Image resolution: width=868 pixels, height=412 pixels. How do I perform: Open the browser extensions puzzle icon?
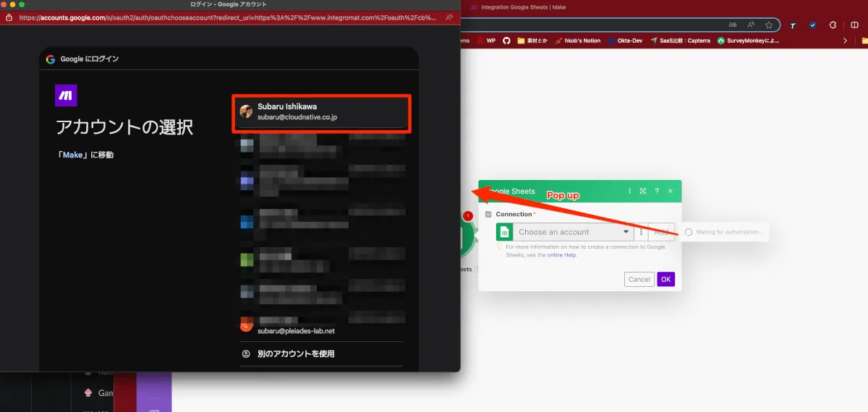[833, 25]
